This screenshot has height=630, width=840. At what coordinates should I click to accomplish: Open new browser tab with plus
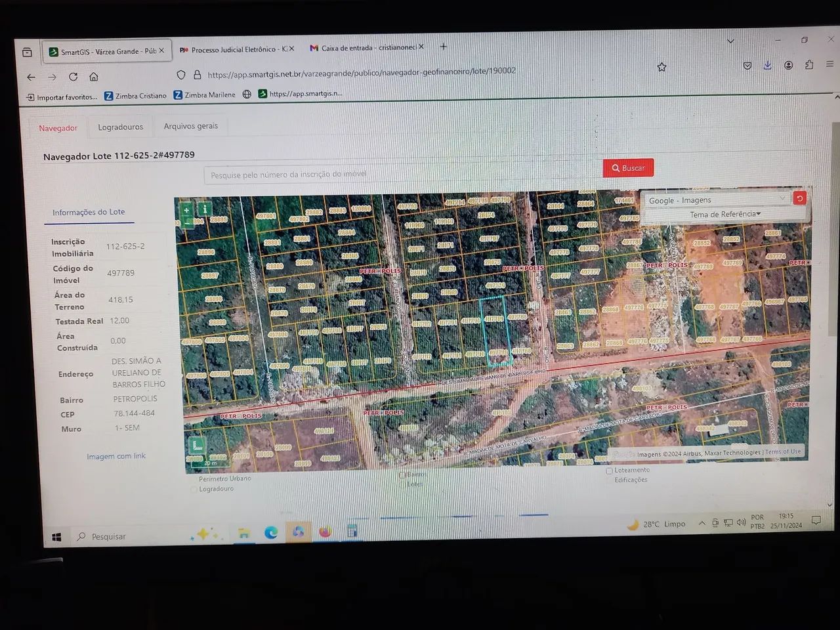(x=443, y=47)
